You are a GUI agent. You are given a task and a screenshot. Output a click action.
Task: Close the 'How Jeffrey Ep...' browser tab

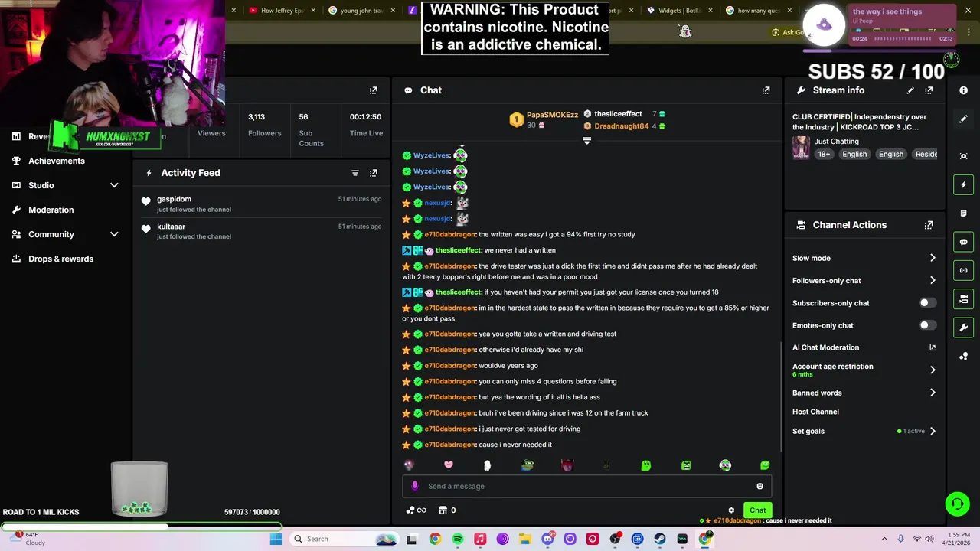[314, 11]
